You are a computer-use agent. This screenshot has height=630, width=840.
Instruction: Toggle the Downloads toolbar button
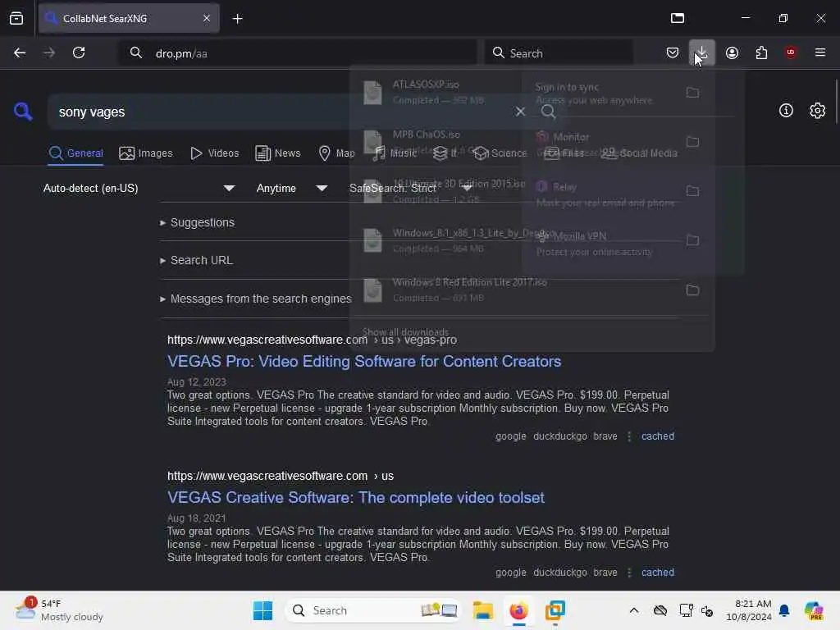(701, 52)
